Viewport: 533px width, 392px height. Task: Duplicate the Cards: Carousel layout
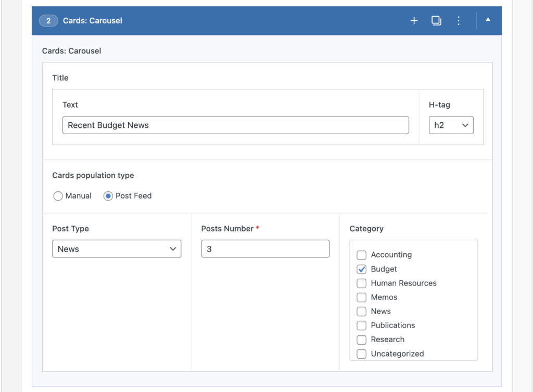pos(436,21)
